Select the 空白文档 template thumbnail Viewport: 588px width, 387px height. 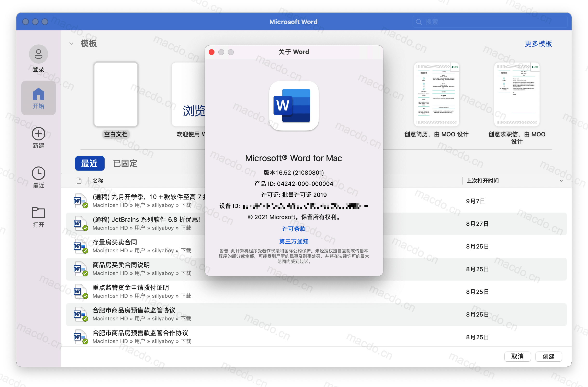[116, 94]
